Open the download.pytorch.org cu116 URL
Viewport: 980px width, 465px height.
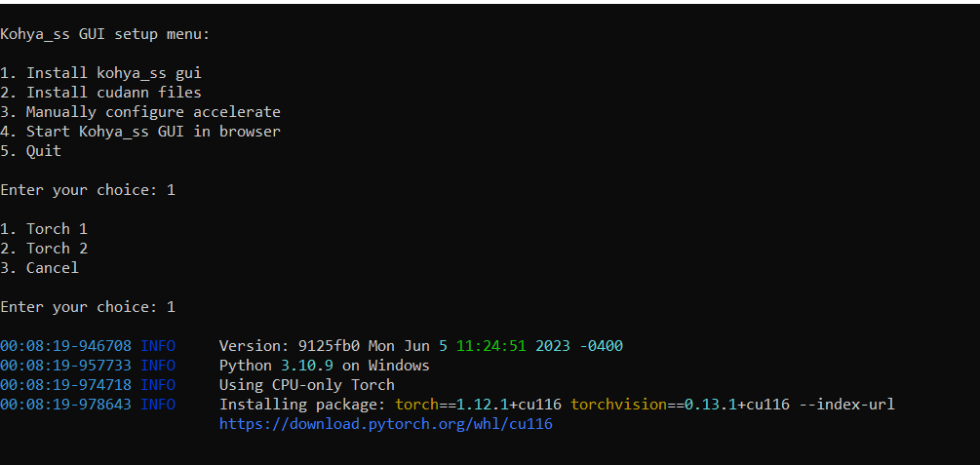click(x=386, y=424)
